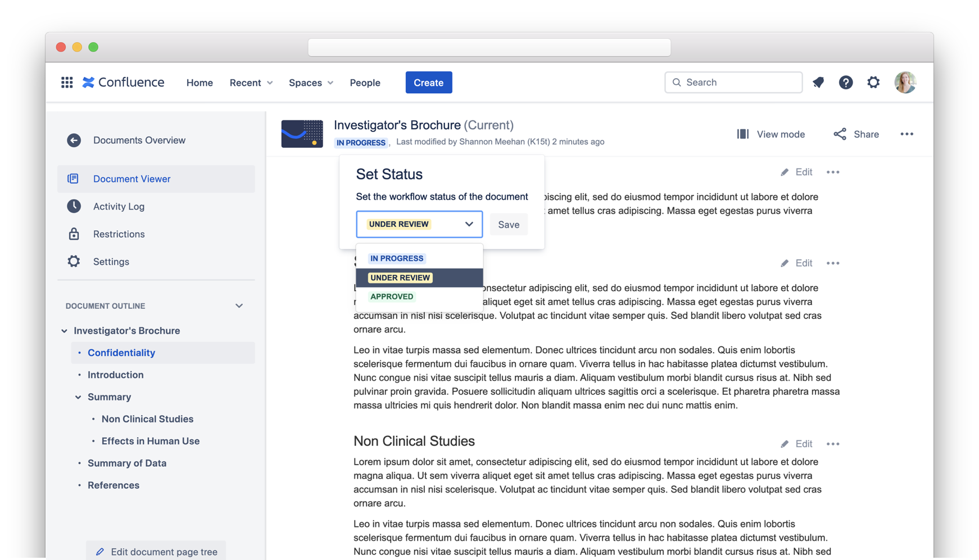Click the back arrow beside Documents Overview
The height and width of the screenshot is (560, 979).
click(74, 140)
